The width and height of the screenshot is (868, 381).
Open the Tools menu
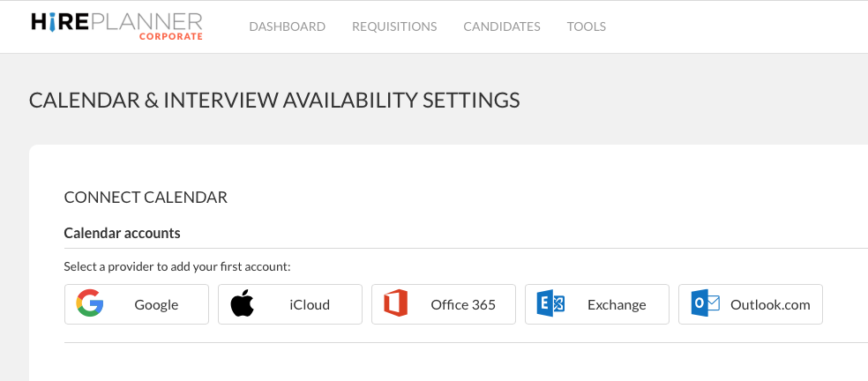587,26
